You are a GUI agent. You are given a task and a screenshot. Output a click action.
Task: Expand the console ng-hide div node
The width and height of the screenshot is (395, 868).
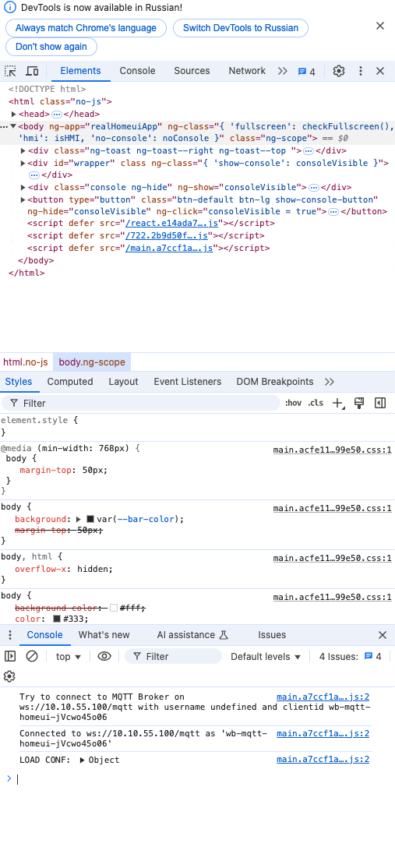[23, 187]
